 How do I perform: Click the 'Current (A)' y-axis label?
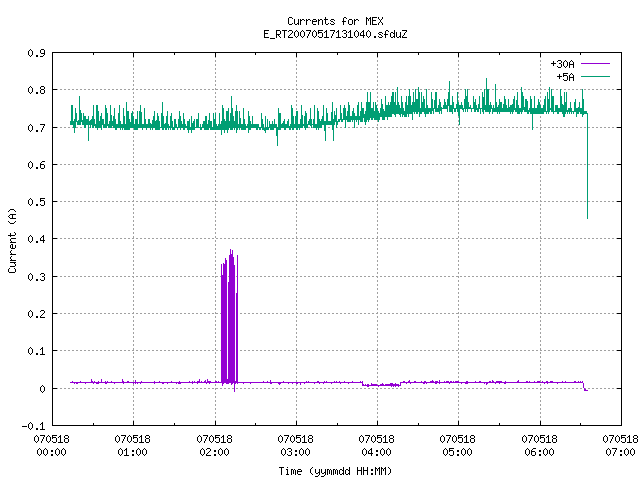tap(12, 241)
